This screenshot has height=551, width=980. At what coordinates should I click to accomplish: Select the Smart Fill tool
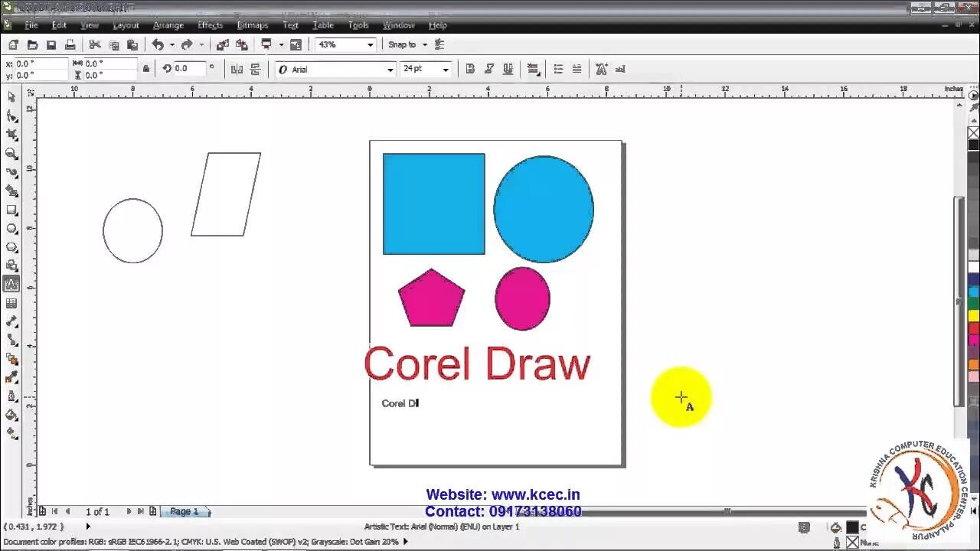[x=11, y=191]
